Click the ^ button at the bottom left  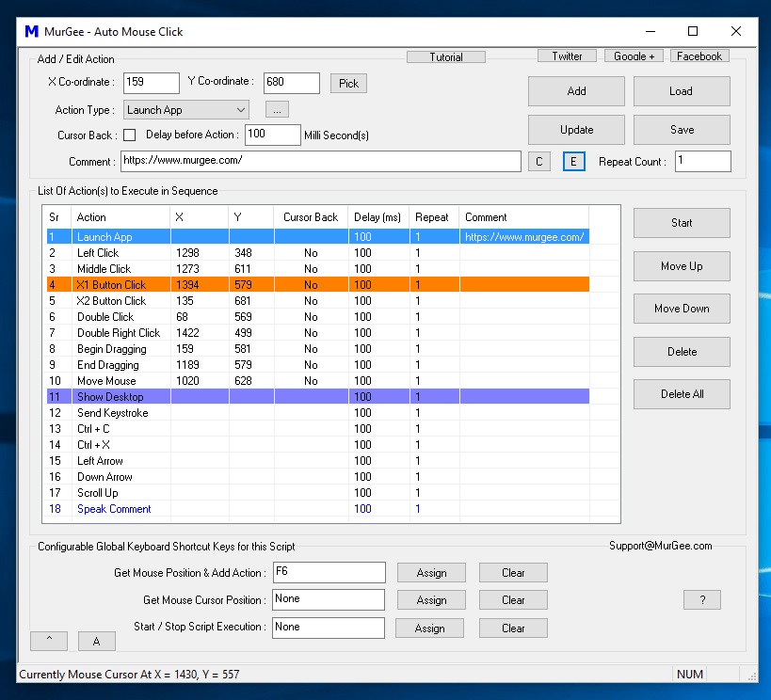[48, 641]
